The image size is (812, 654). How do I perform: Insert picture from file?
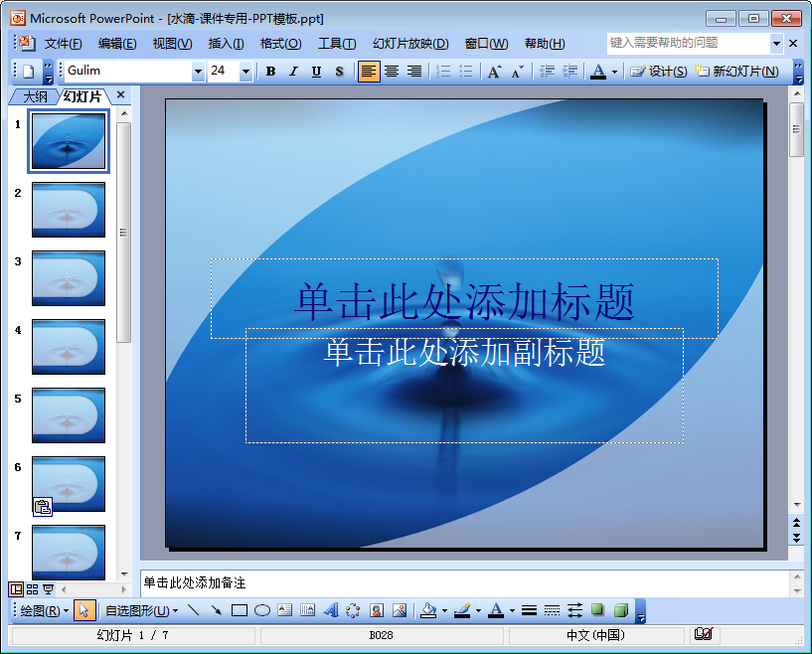coord(400,610)
